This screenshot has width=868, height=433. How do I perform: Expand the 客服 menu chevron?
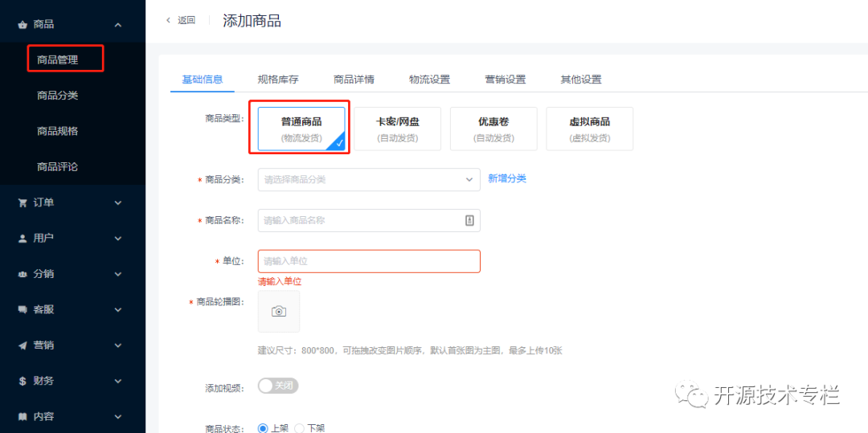tap(117, 309)
